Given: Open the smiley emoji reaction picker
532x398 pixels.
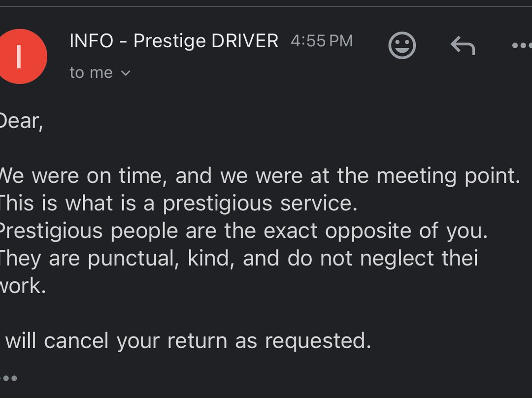Looking at the screenshot, I should (x=402, y=45).
